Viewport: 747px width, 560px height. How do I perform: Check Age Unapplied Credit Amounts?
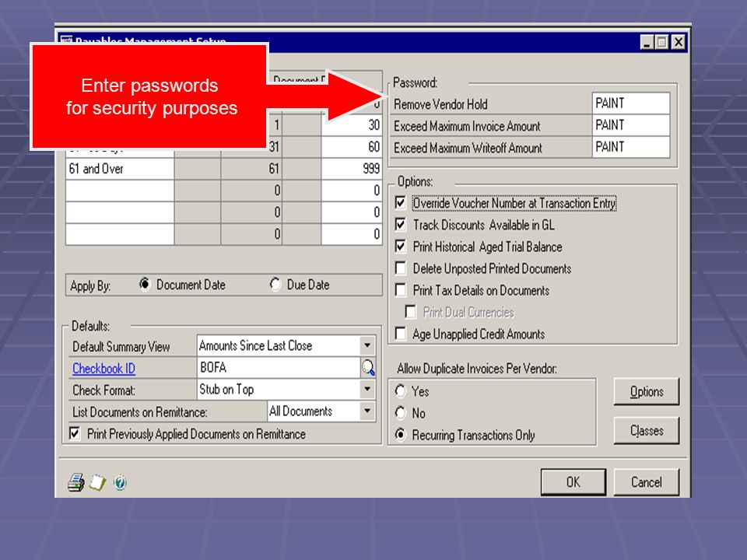click(x=401, y=334)
